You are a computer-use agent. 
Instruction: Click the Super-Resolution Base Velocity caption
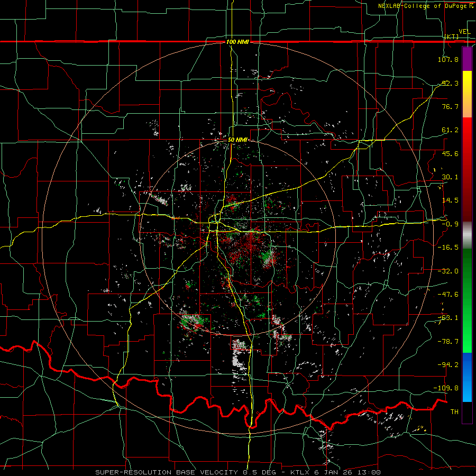click(x=238, y=472)
